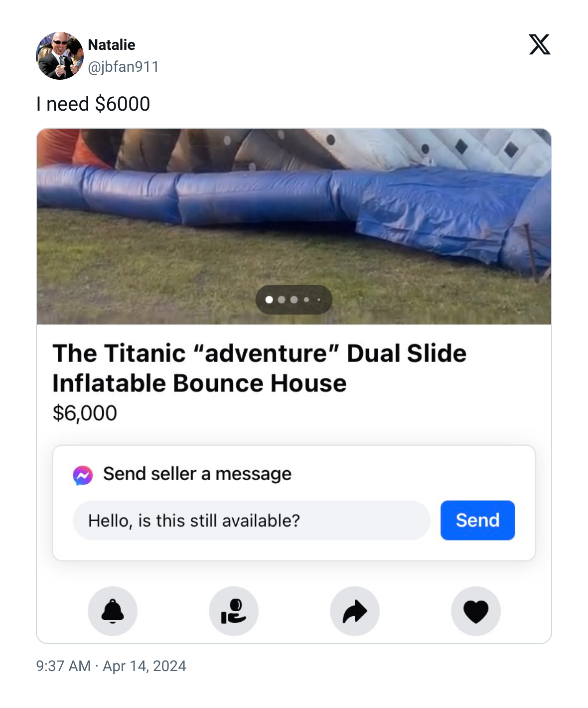Click the X logo icon

pyautogui.click(x=539, y=45)
